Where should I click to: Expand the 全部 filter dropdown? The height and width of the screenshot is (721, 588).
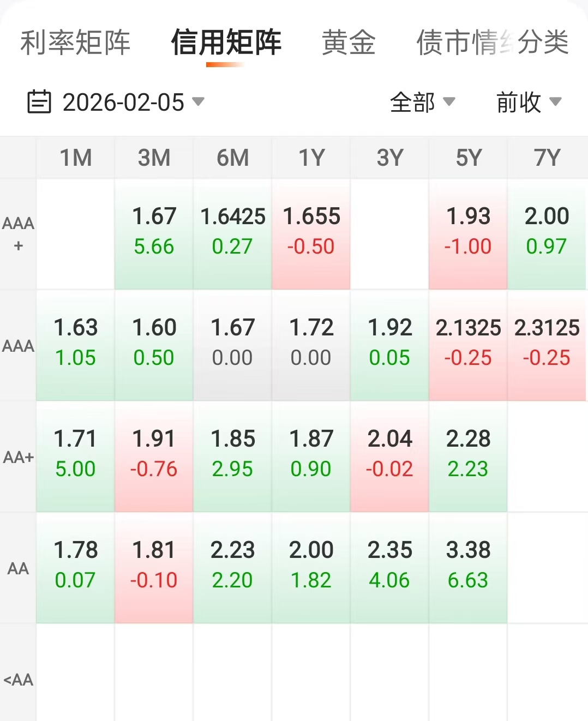(x=422, y=102)
